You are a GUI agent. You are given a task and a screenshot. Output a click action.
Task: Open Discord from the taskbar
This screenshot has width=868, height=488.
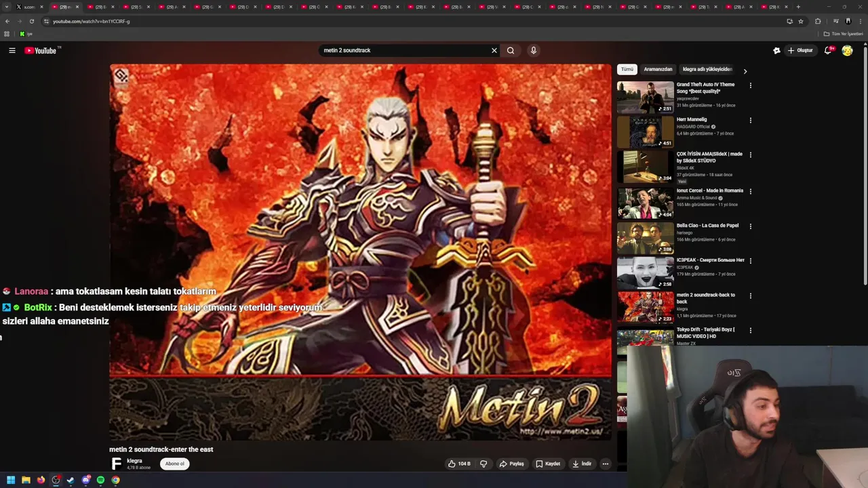tap(85, 480)
